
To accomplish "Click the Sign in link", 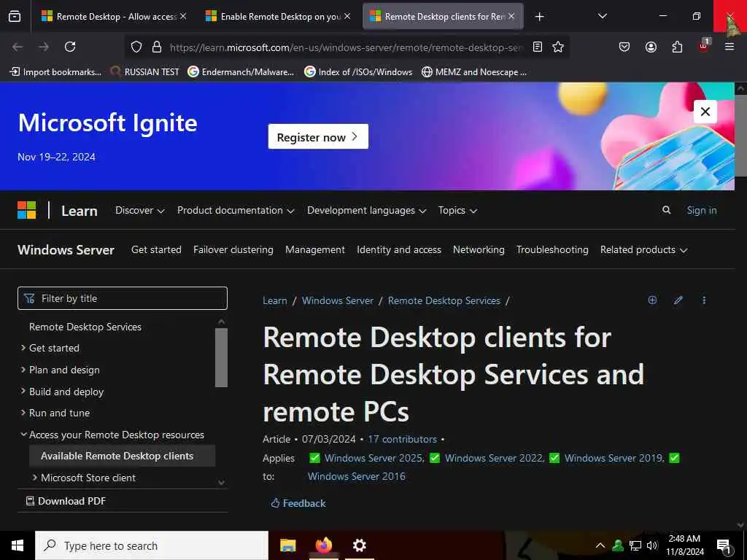I will pyautogui.click(x=702, y=210).
